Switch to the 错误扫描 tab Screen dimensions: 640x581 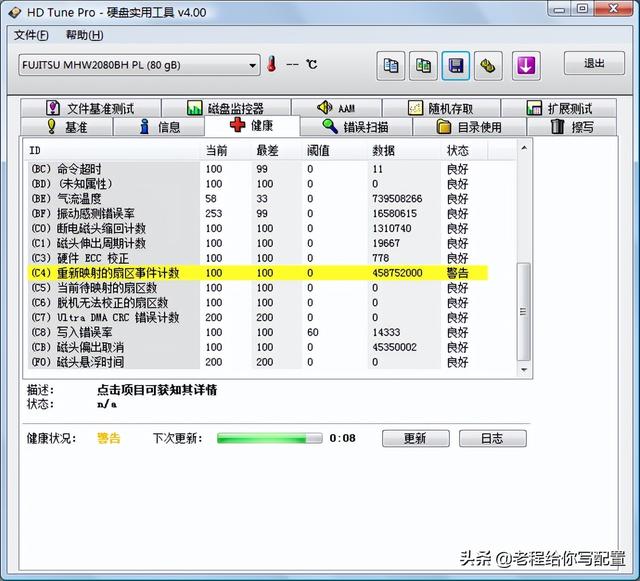click(x=356, y=127)
